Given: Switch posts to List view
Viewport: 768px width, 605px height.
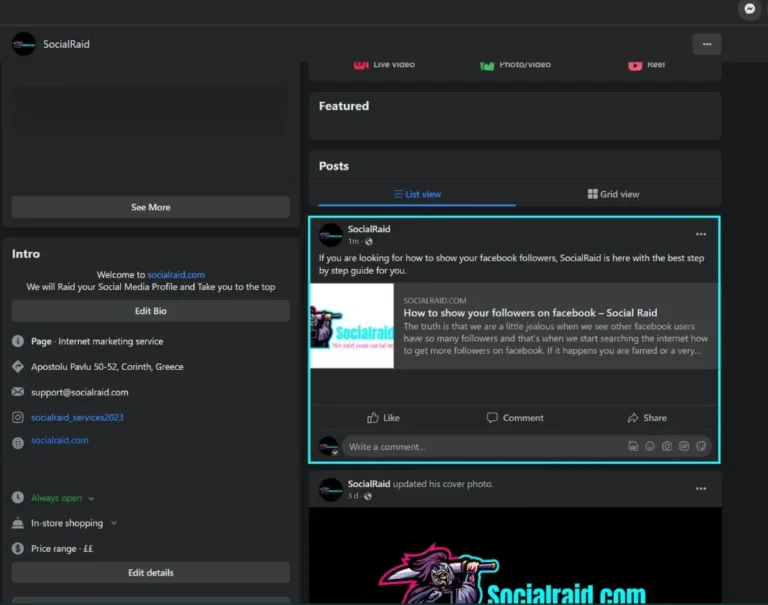Looking at the screenshot, I should [417, 194].
